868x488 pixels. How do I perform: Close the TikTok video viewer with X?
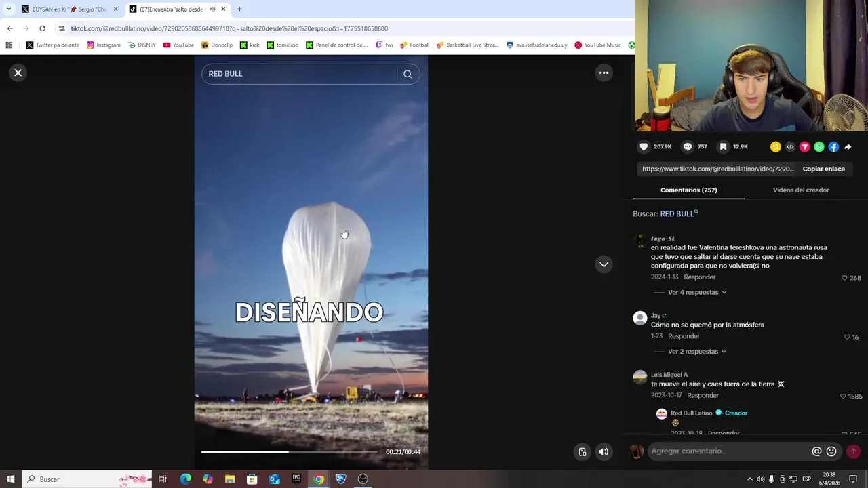coord(18,73)
